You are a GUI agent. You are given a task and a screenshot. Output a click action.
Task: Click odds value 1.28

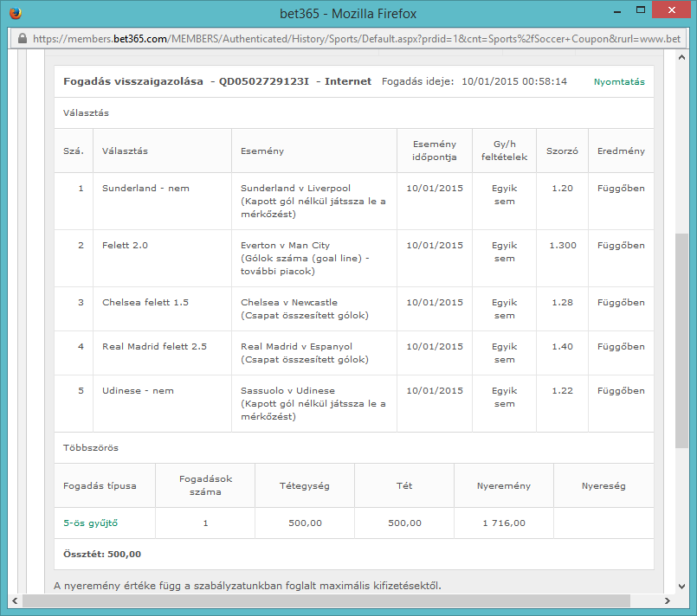click(x=562, y=303)
